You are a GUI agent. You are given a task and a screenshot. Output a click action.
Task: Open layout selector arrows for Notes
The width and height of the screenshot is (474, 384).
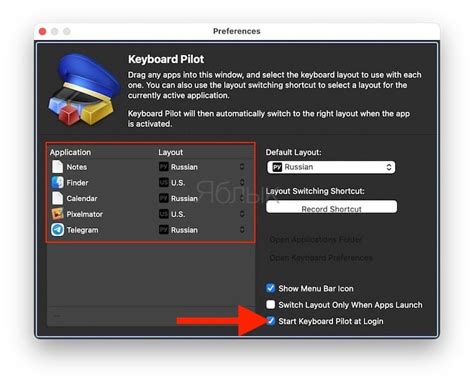pyautogui.click(x=242, y=167)
